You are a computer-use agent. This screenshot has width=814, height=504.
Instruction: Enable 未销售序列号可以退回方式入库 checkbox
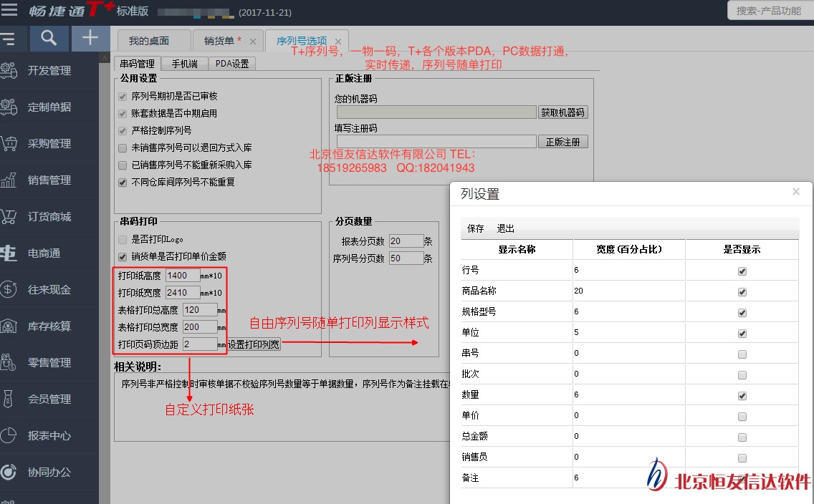click(x=123, y=148)
